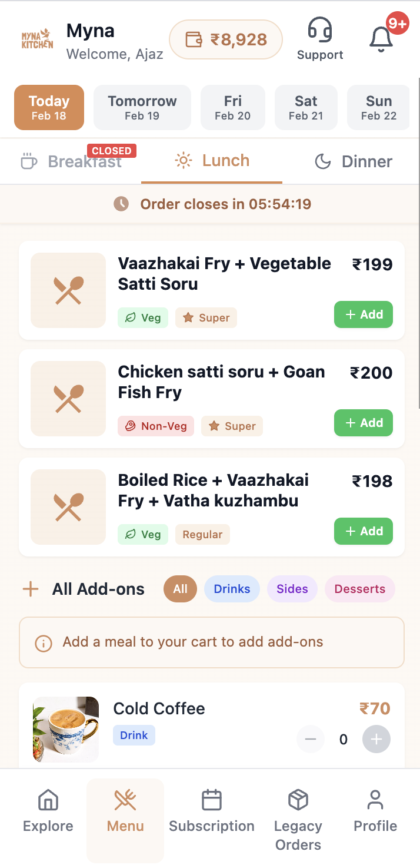Click the wallet balance showing ₹8,928

tap(226, 39)
